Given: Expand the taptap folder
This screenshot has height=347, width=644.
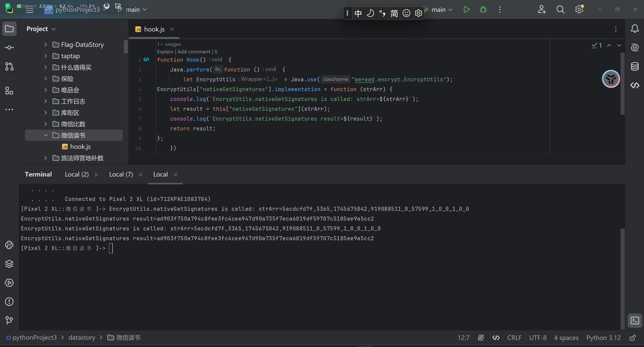Looking at the screenshot, I should [x=46, y=56].
